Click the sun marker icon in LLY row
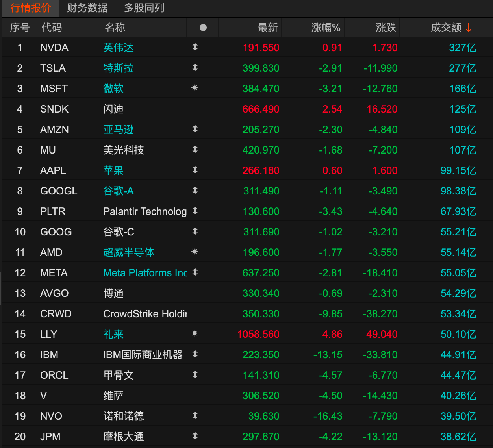This screenshot has height=448, width=493. tap(195, 333)
